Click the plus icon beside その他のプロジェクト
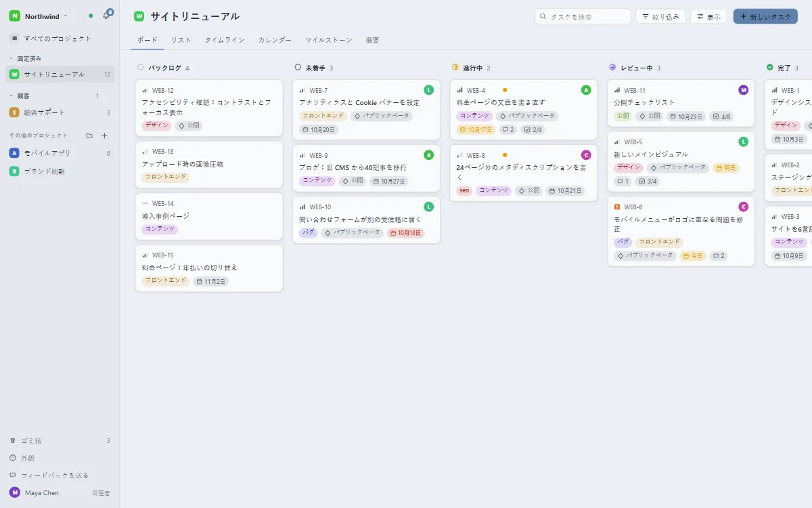Image resolution: width=812 pixels, height=508 pixels. (105, 135)
